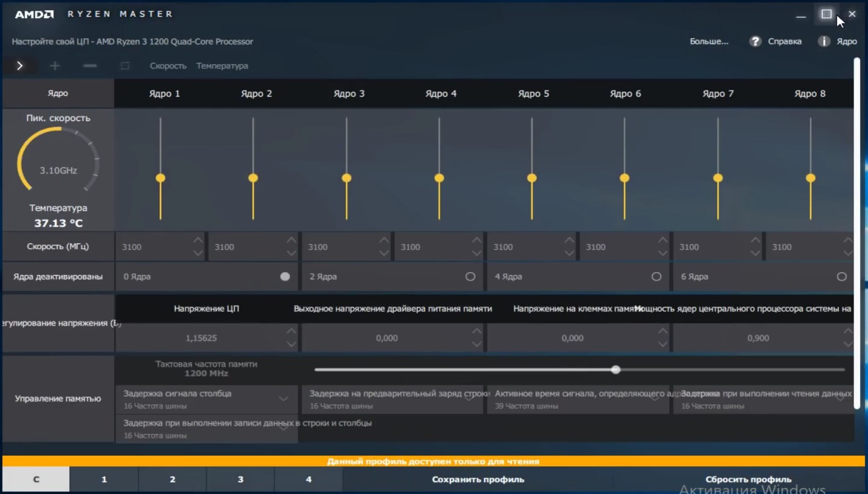The height and width of the screenshot is (494, 868).
Task: Select the 4 Ядра deactivated option
Action: (657, 276)
